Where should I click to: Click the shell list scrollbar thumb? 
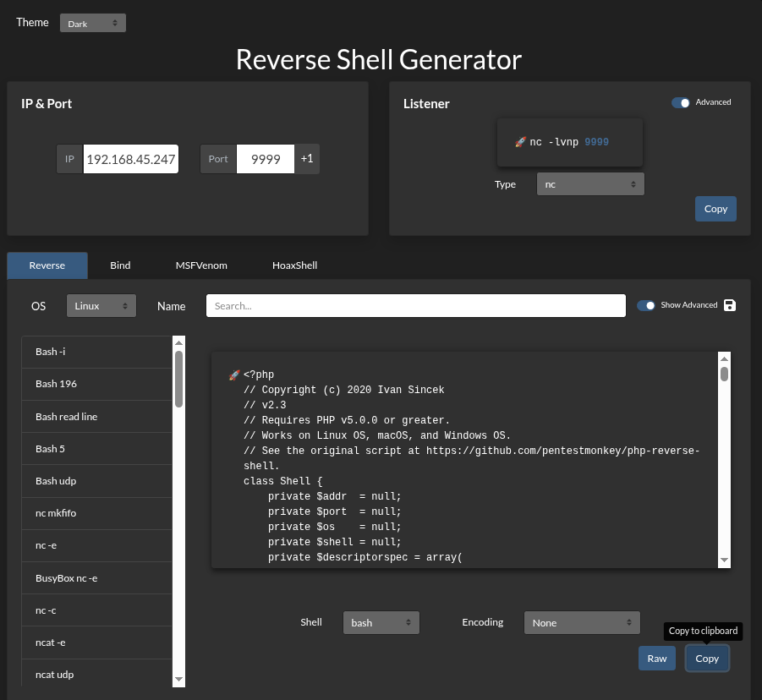coord(178,379)
